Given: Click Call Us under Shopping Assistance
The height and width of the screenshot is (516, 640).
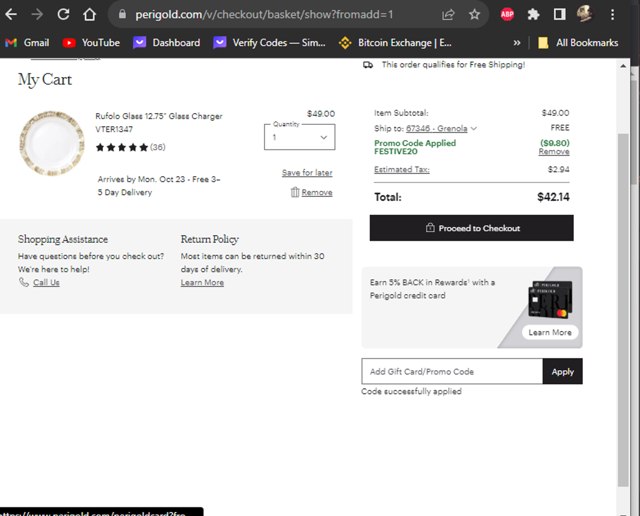Looking at the screenshot, I should [x=46, y=282].
